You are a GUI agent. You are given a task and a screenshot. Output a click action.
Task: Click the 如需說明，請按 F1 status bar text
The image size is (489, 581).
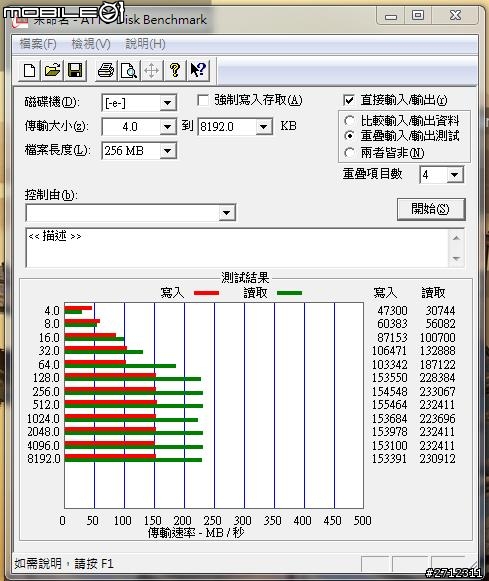pyautogui.click(x=64, y=564)
